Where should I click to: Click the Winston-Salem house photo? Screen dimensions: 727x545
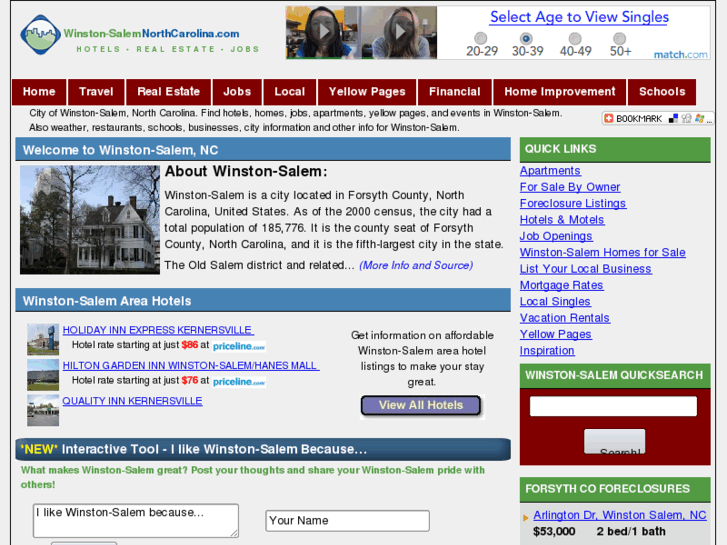[x=90, y=220]
